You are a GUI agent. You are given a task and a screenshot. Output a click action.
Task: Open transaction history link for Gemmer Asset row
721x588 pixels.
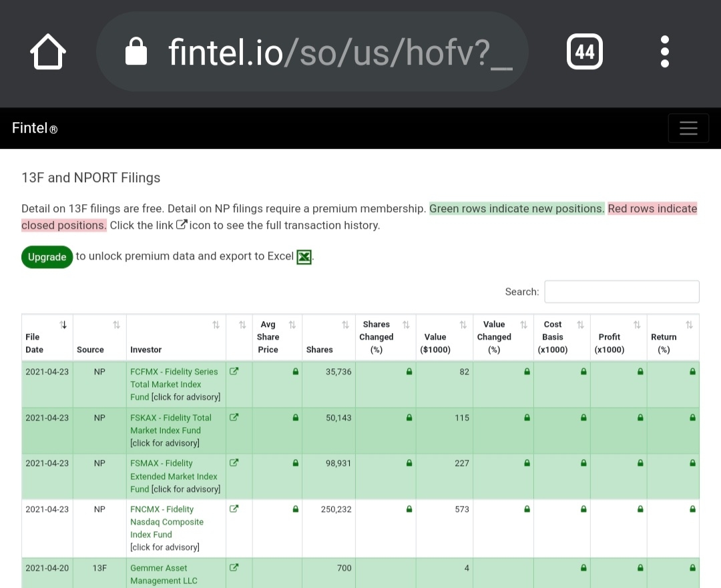234,567
